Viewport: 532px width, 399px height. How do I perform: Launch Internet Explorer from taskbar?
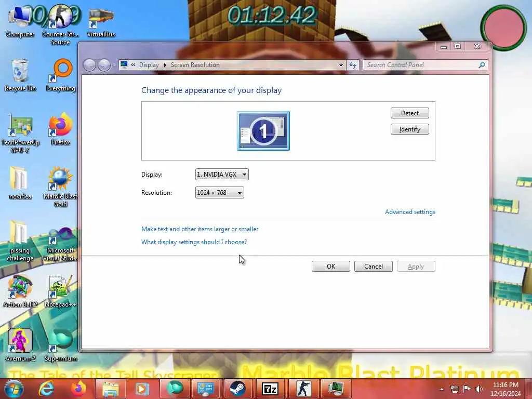(46, 389)
